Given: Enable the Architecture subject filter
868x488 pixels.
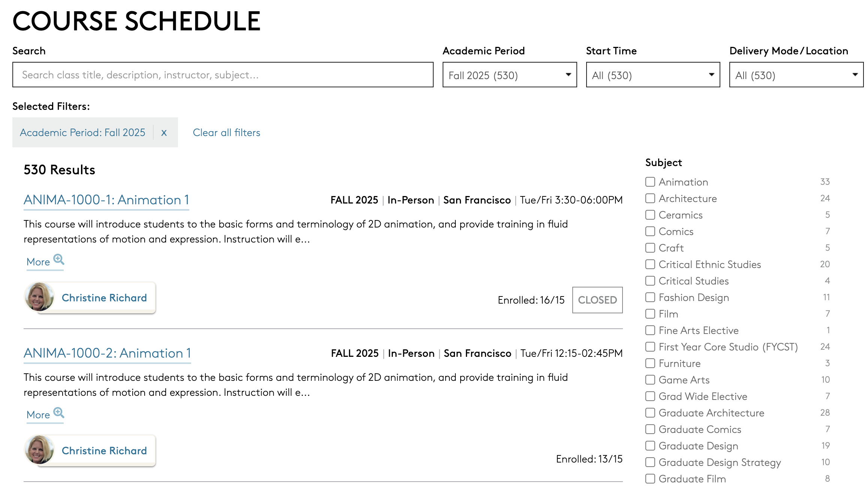Looking at the screenshot, I should pos(650,199).
